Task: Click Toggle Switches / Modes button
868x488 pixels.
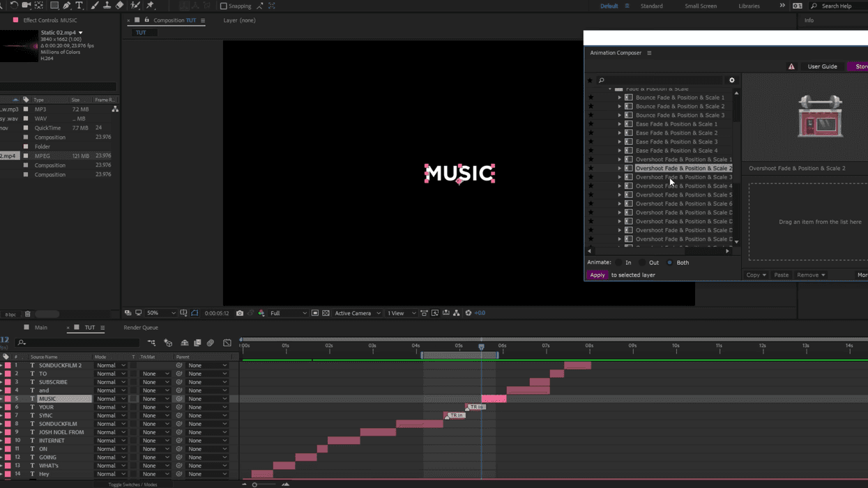Action: coord(132,485)
